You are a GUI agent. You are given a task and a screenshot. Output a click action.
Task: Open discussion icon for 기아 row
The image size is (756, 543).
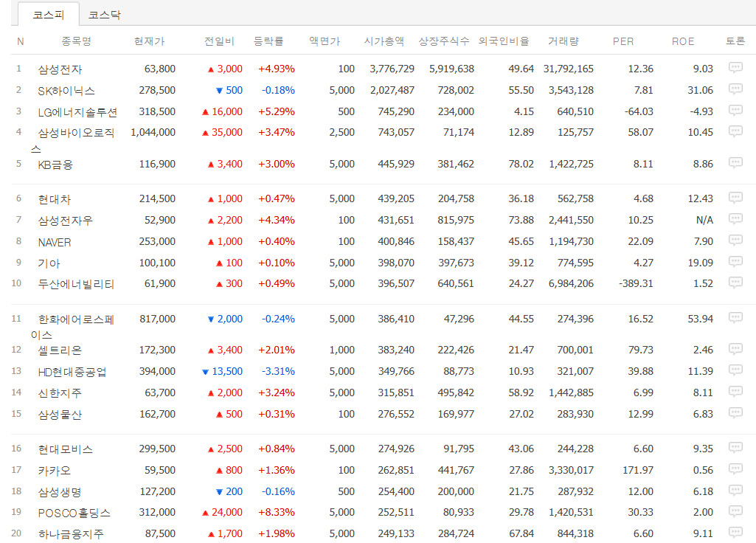tap(735, 262)
